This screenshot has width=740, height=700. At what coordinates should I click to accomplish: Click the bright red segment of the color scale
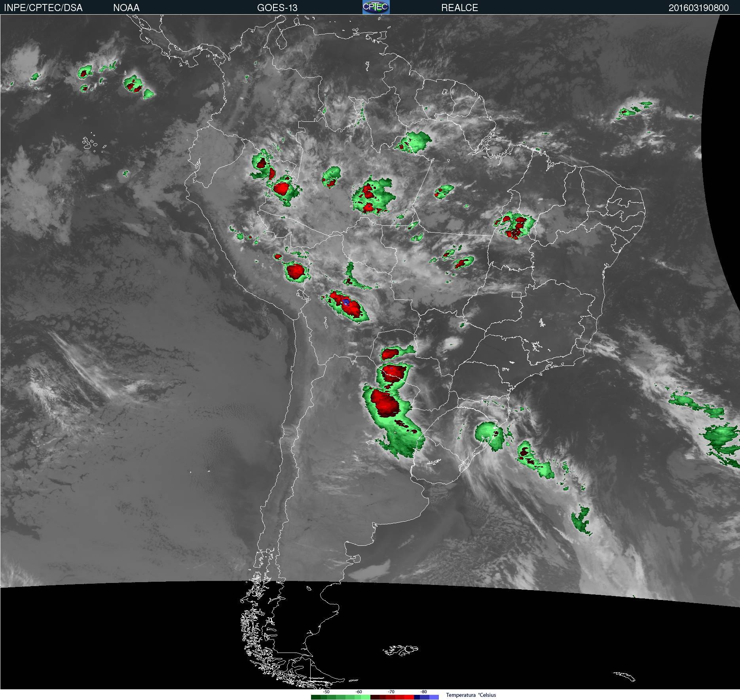(409, 697)
